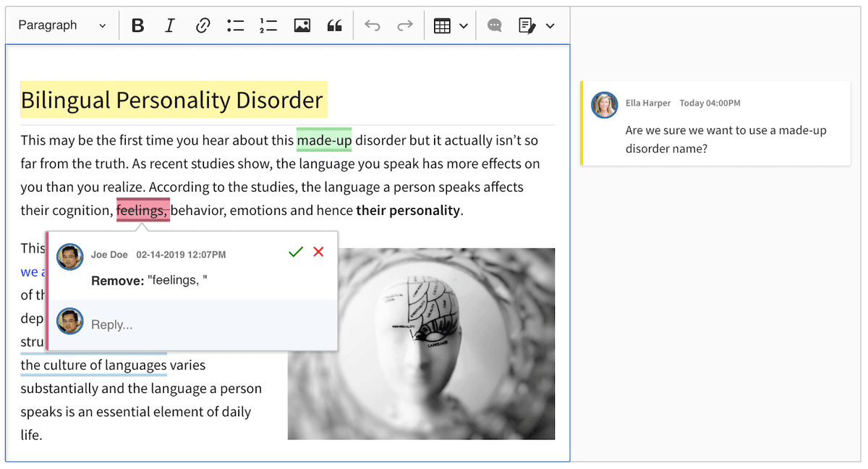This screenshot has height=469, width=868.
Task: Open the track changes dropdown arrow
Action: 550,26
